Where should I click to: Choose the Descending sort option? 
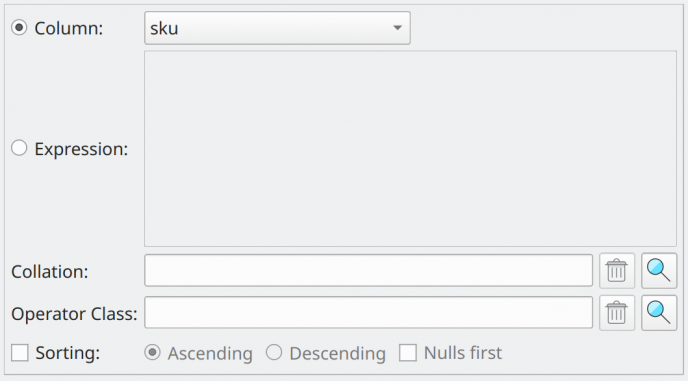point(274,352)
